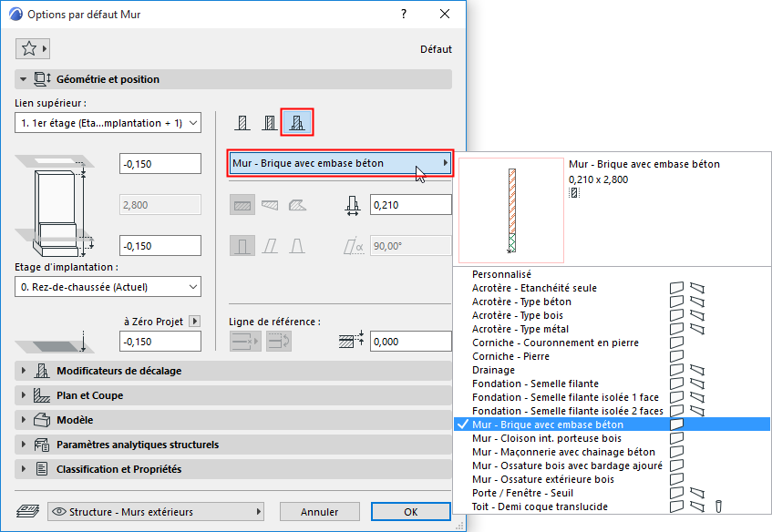772x532 pixels.
Task: Click the Modèle panel icon
Action: click(x=42, y=420)
